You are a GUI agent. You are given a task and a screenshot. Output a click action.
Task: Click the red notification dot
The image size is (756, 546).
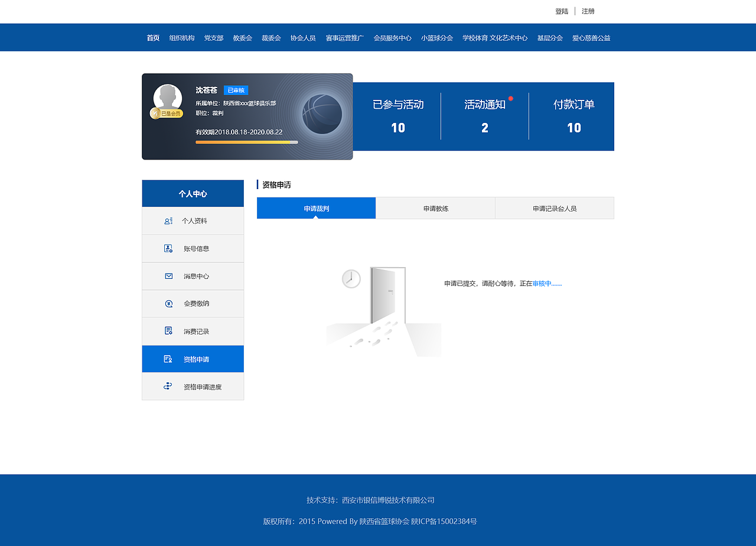pos(511,99)
